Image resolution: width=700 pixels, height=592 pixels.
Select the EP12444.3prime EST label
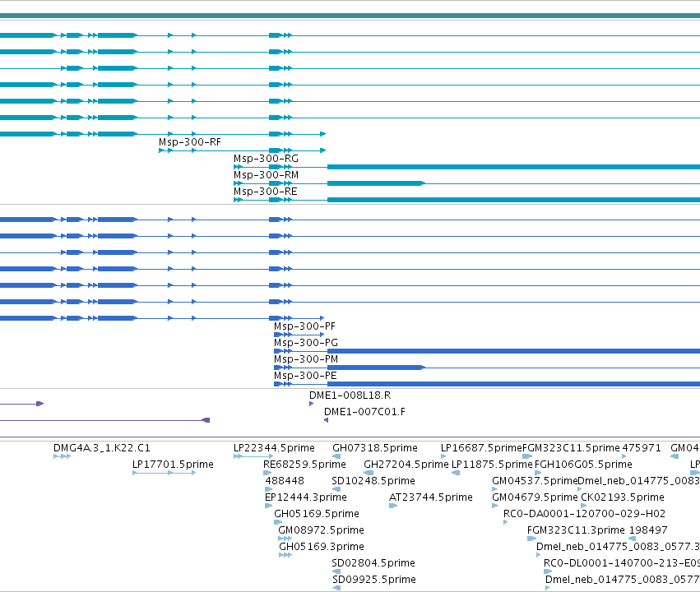pyautogui.click(x=306, y=498)
